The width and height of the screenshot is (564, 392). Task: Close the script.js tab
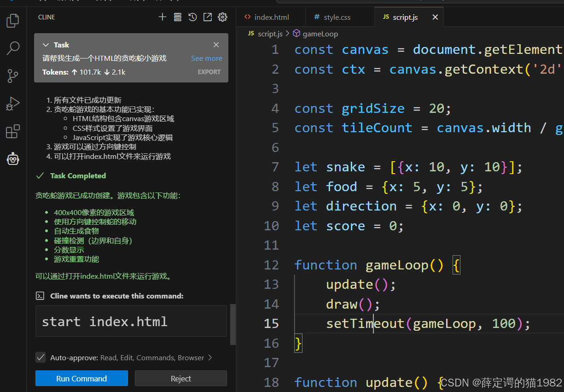click(x=435, y=17)
